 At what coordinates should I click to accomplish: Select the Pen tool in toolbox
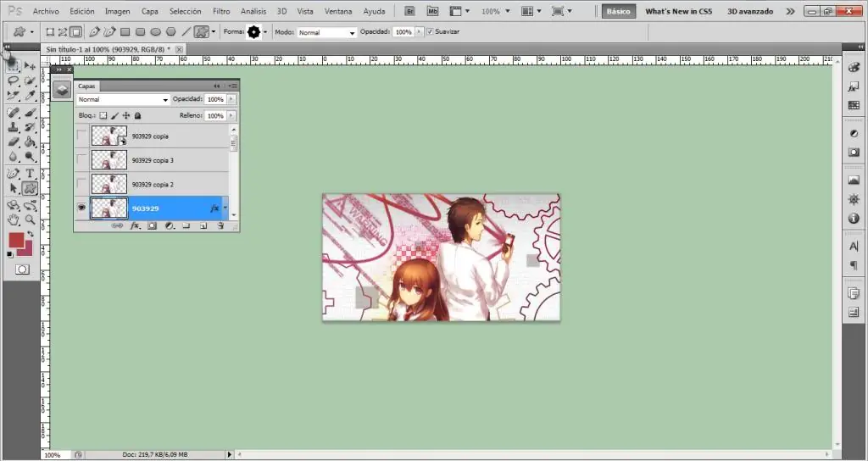click(14, 174)
